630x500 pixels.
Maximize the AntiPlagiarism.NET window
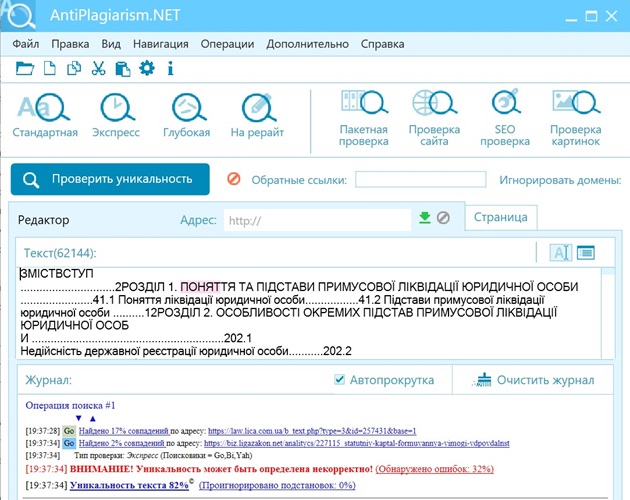(591, 16)
